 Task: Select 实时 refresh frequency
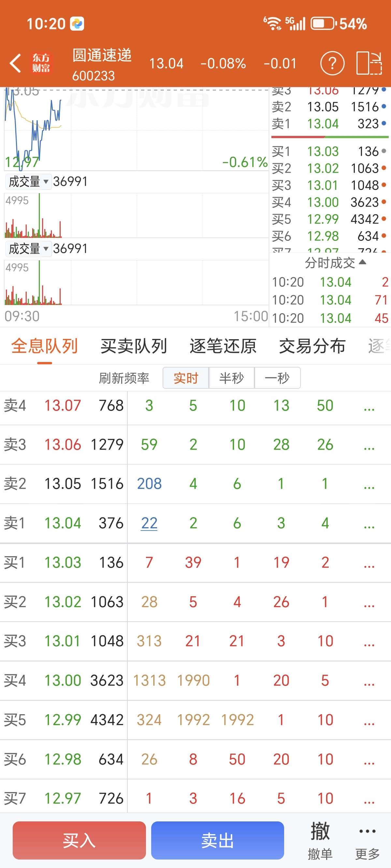[186, 378]
